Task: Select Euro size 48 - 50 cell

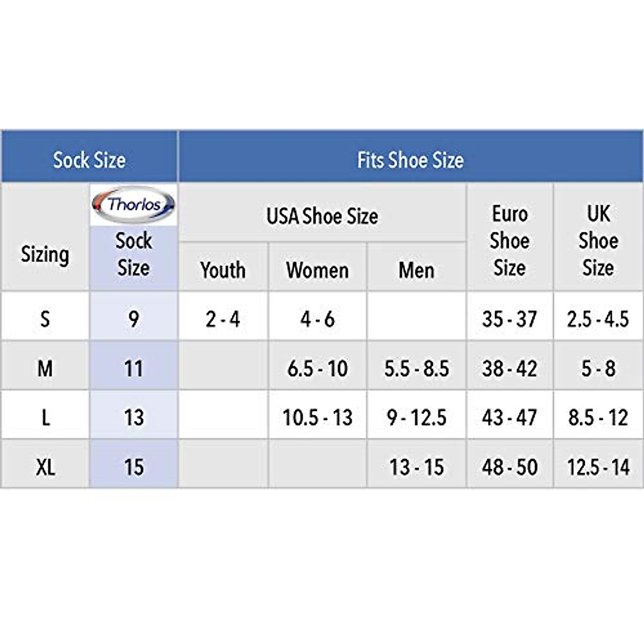Action: click(509, 467)
